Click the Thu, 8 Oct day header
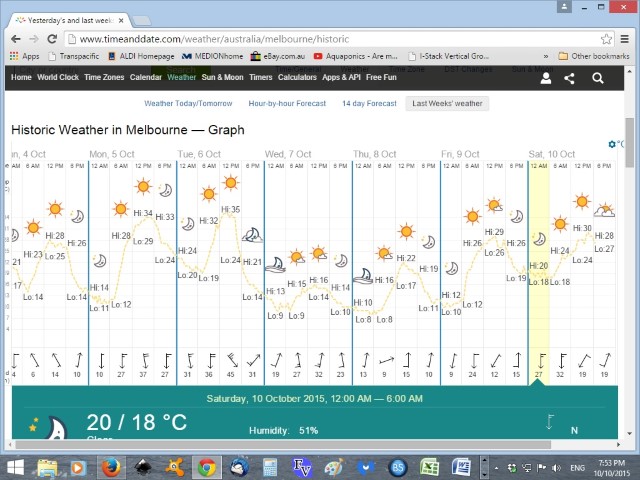The image size is (640, 480). pos(375,154)
